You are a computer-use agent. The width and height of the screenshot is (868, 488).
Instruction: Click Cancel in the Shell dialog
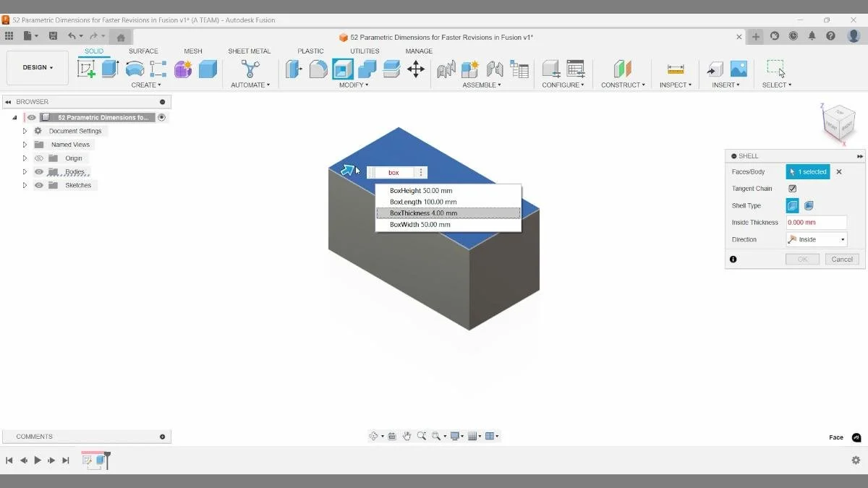[841, 259]
